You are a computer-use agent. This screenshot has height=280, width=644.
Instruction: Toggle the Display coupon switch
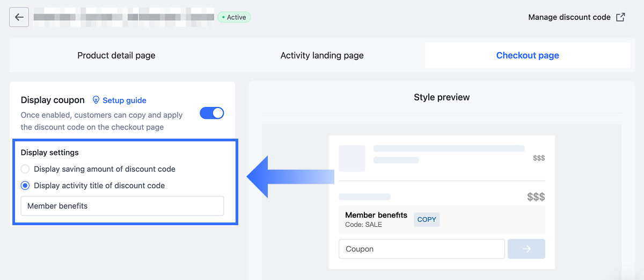pos(212,113)
